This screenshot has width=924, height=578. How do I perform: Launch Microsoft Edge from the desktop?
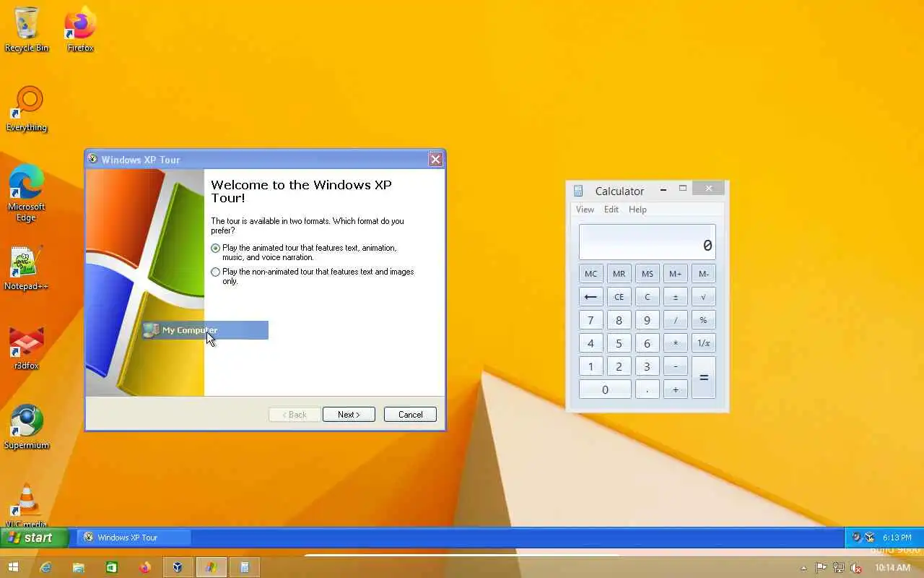click(27, 192)
